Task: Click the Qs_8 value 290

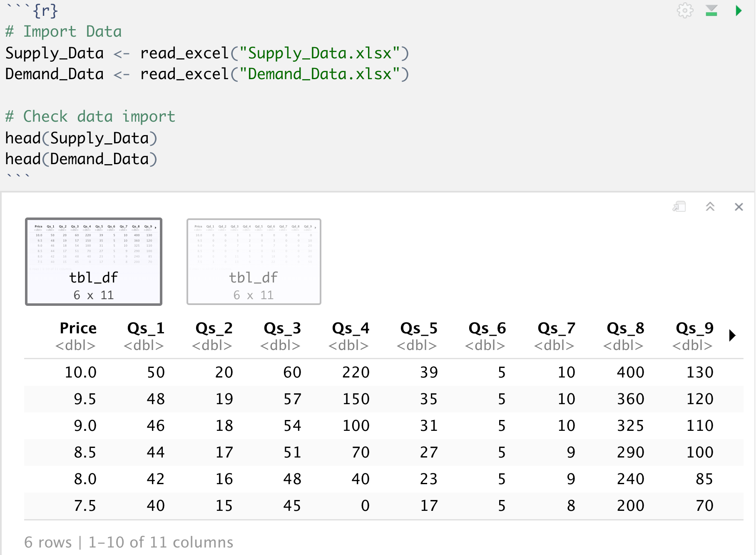Action: (631, 452)
